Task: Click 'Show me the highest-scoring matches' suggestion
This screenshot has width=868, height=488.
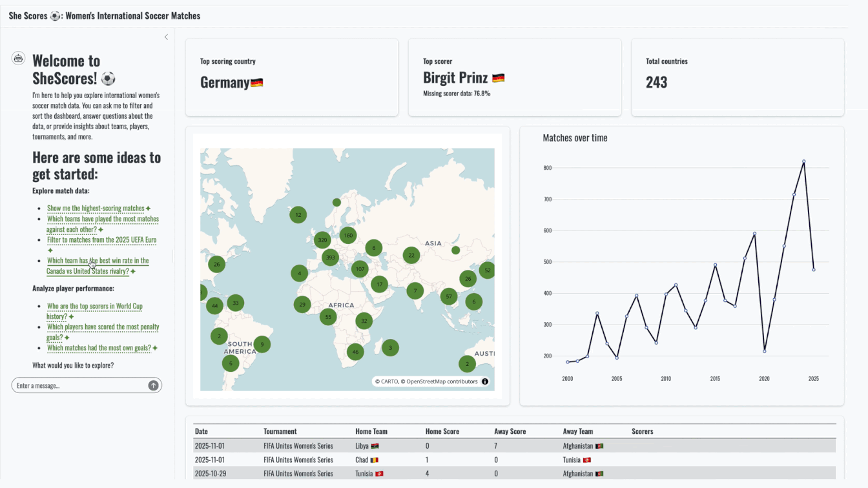Action: tap(96, 208)
